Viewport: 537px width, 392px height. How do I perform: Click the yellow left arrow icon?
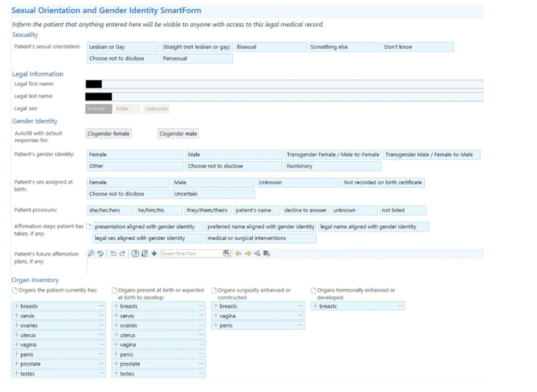(x=238, y=254)
